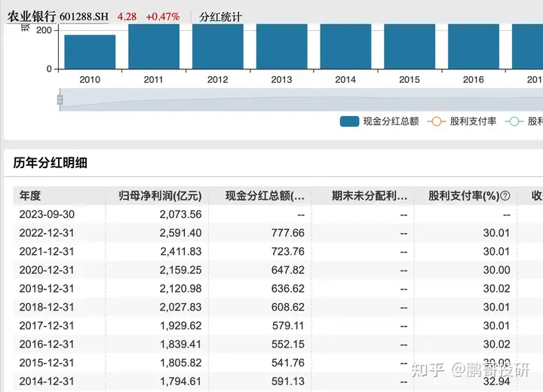Image resolution: width=543 pixels, height=392 pixels.
Task: Click the 2014 bar in chart
Action: pyautogui.click(x=345, y=47)
